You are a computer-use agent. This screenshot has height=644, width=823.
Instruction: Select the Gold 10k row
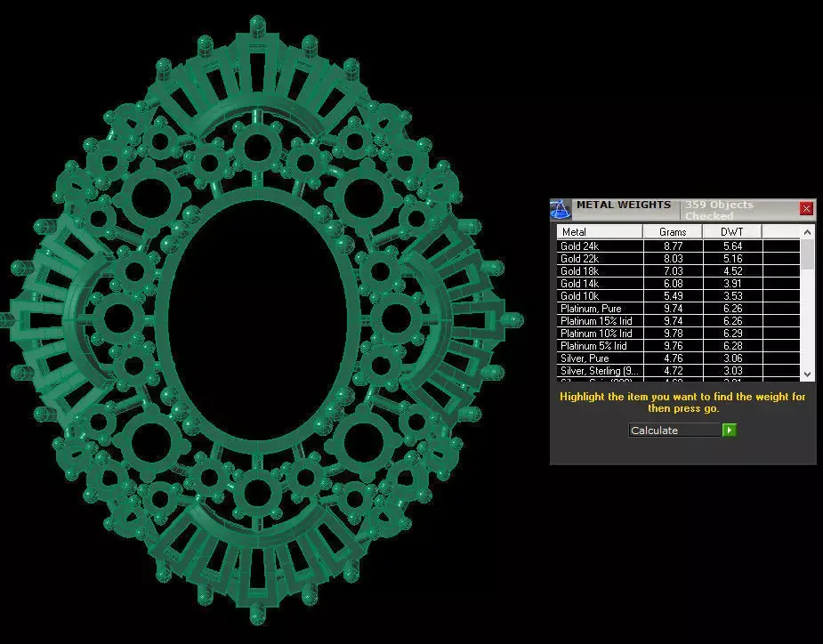(x=678, y=296)
